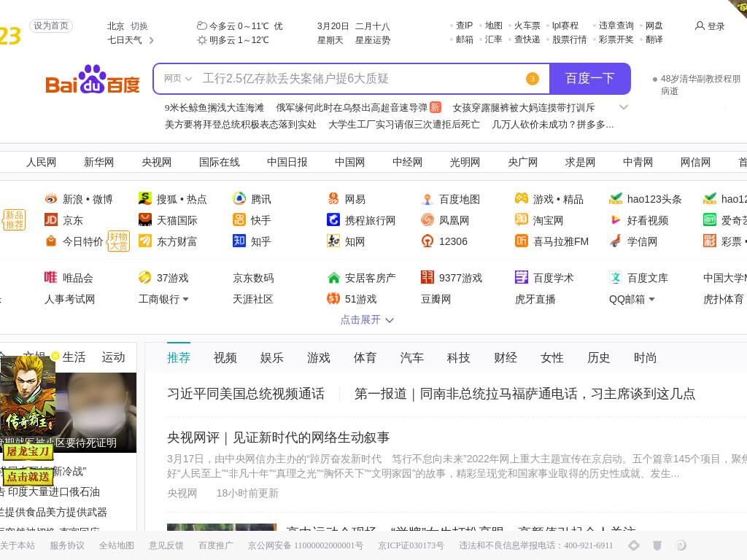Open the 财经 tab

click(x=505, y=357)
